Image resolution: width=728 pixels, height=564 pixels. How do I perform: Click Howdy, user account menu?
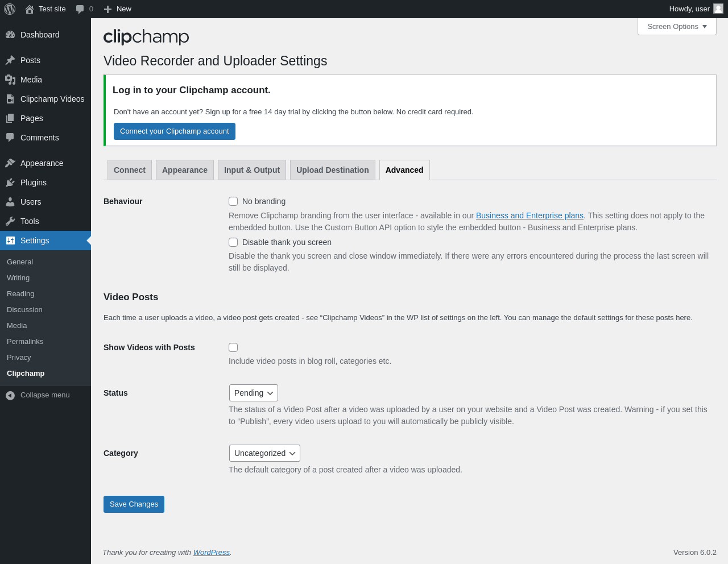tap(696, 9)
